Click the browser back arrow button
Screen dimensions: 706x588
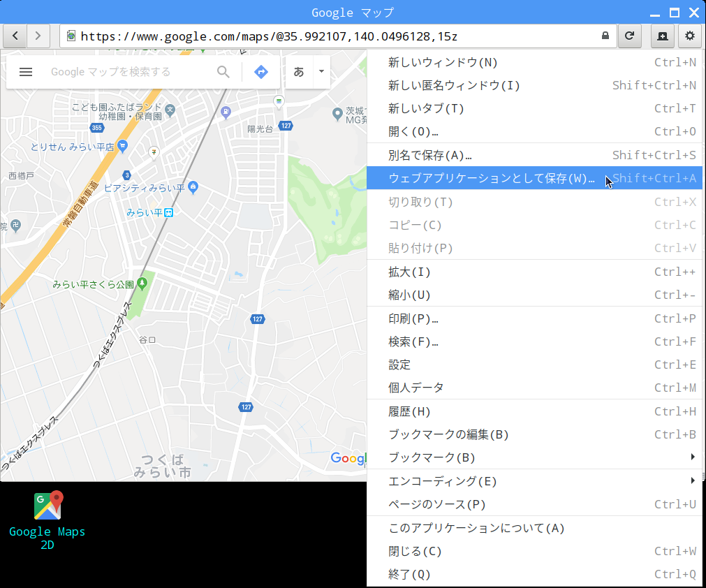pyautogui.click(x=15, y=36)
